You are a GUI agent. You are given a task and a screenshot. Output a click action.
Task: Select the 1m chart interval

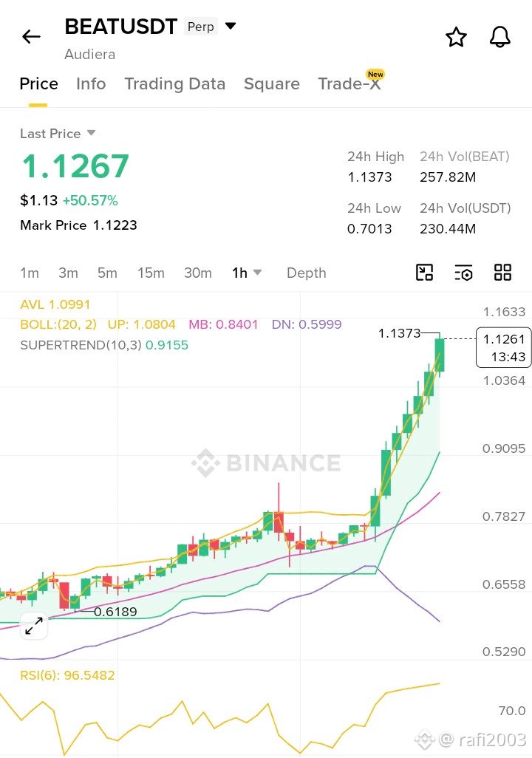30,273
